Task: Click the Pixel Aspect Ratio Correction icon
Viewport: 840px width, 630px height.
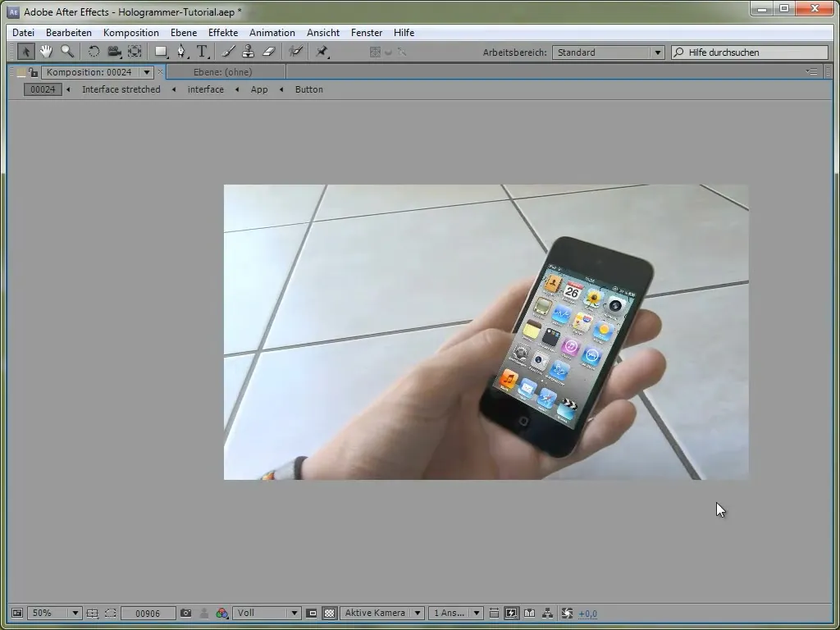Action: [x=494, y=613]
